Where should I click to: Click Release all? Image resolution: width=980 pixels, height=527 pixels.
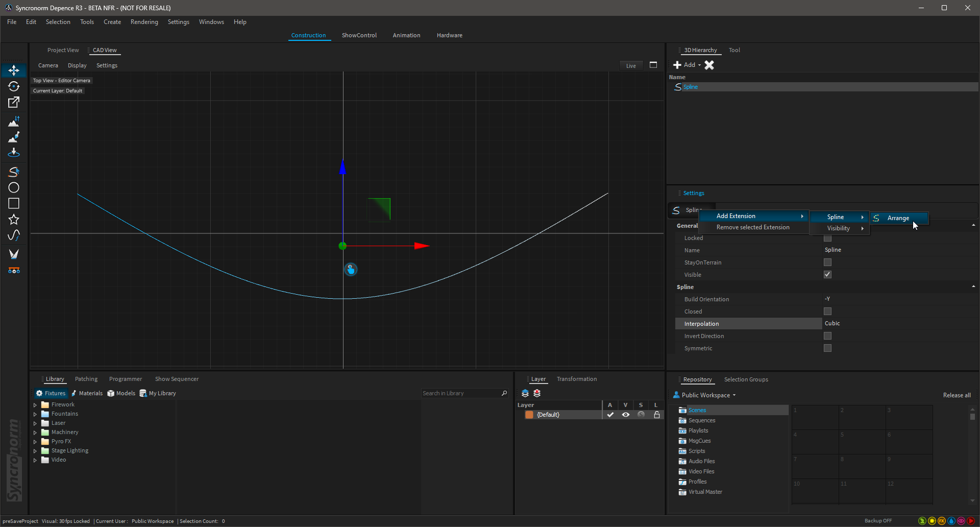pos(957,395)
